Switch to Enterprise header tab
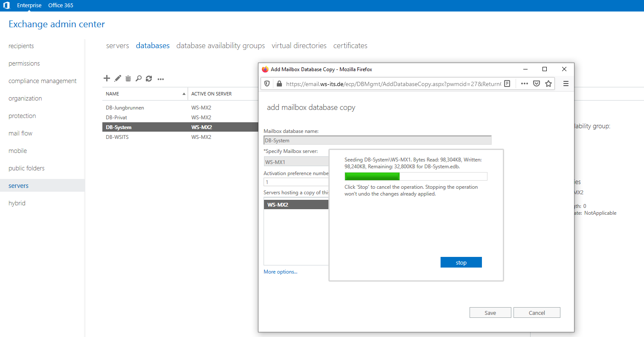This screenshot has width=644, height=337. click(29, 6)
